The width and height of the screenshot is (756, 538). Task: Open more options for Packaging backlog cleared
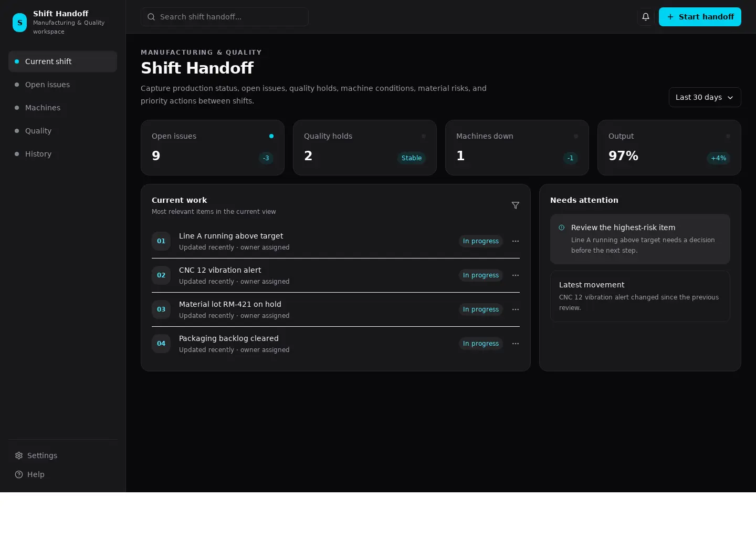(x=516, y=344)
